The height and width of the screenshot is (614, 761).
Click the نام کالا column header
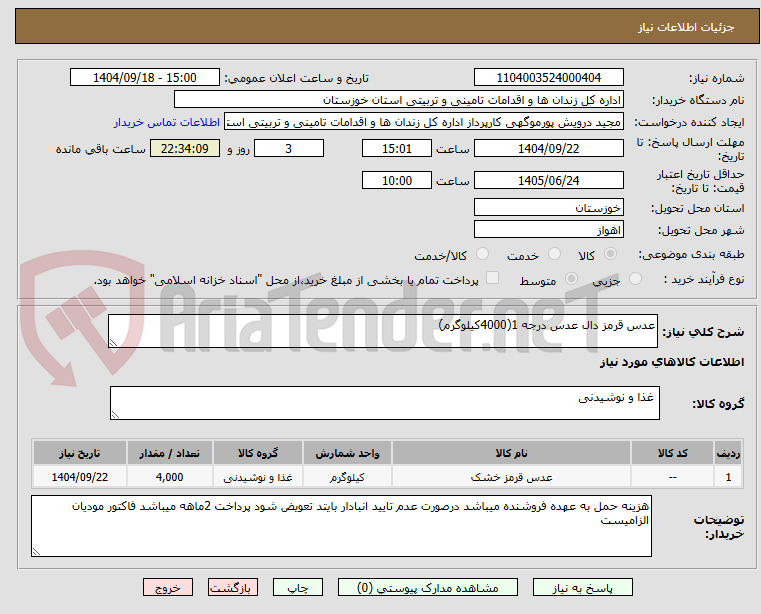pyautogui.click(x=512, y=453)
